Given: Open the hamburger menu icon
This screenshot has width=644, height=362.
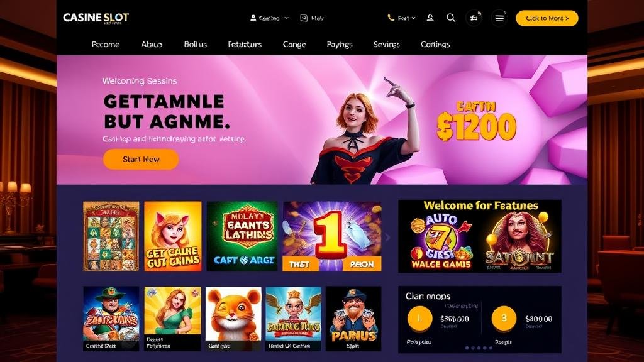Looking at the screenshot, I should tap(499, 18).
